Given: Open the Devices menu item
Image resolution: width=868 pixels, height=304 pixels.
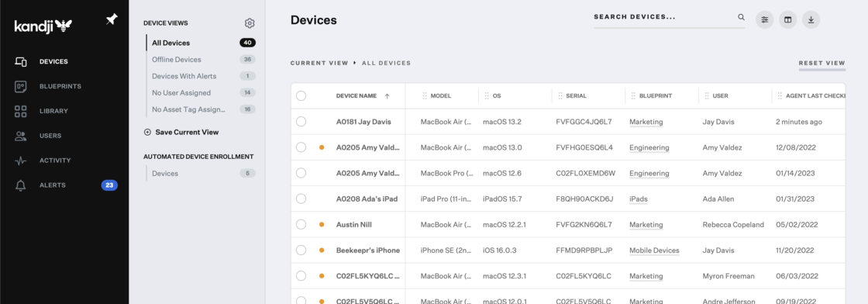Looking at the screenshot, I should coord(53,61).
